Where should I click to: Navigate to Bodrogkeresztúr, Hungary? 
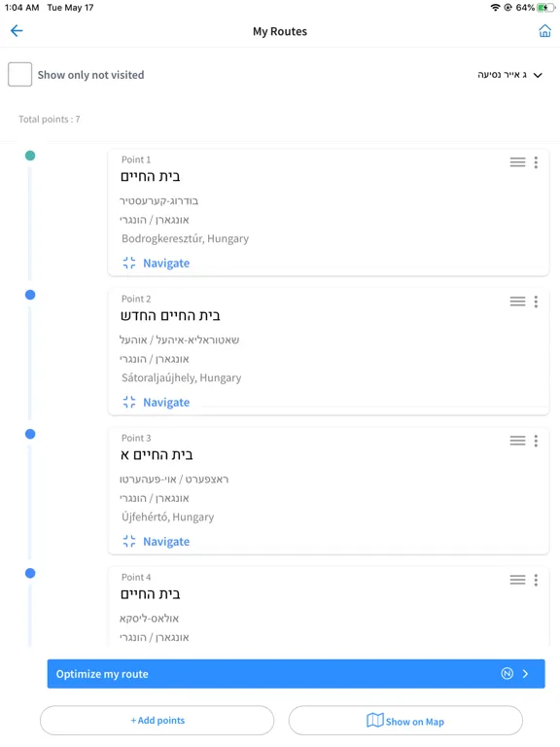click(157, 263)
